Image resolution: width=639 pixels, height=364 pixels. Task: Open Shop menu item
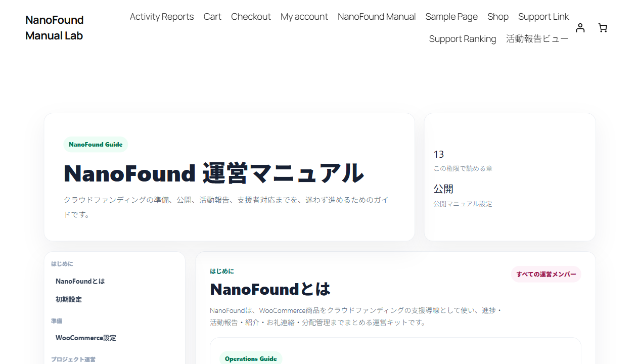498,17
